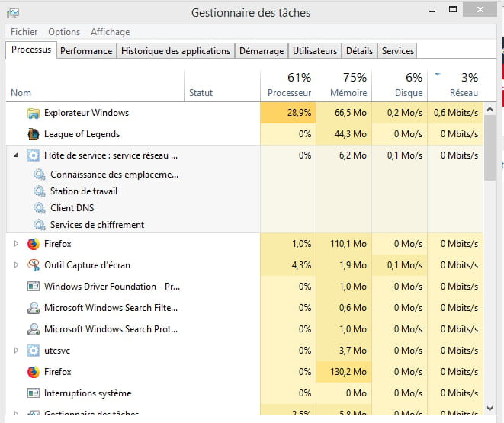504x423 pixels.
Task: Expand the Outil Capture d'écran process
Action: (16, 265)
